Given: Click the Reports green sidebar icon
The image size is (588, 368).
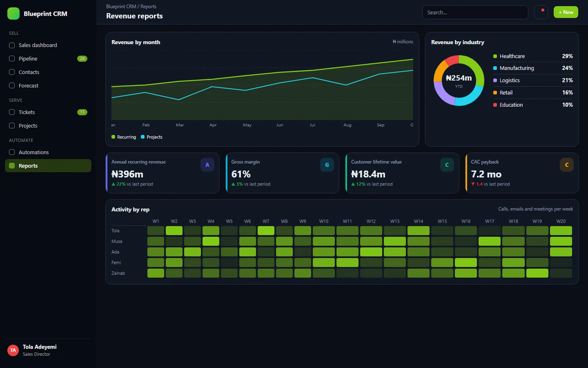Looking at the screenshot, I should [x=12, y=166].
